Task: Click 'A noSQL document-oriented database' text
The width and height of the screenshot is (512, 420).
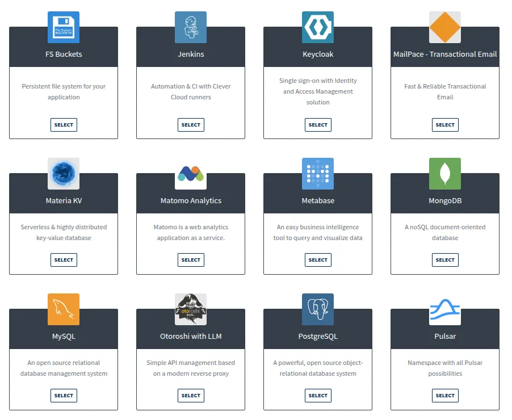Action: click(x=445, y=233)
